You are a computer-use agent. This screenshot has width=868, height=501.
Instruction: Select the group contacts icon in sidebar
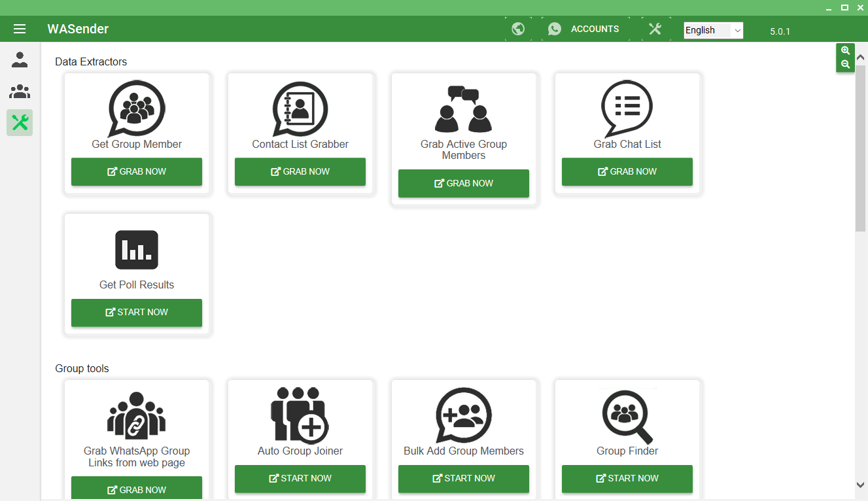[x=20, y=92]
